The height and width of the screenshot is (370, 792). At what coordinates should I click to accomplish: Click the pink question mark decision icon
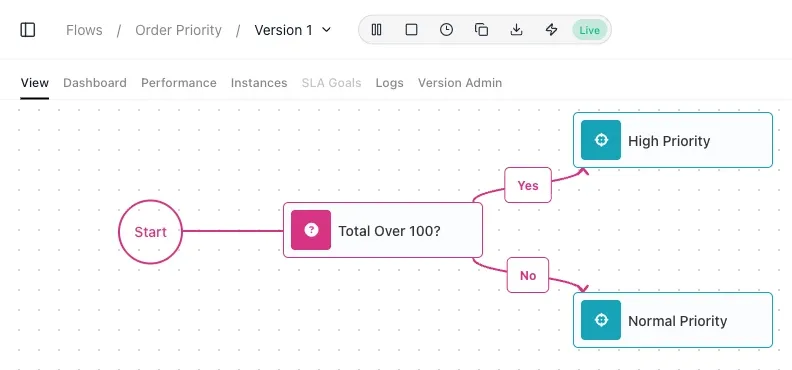click(311, 230)
